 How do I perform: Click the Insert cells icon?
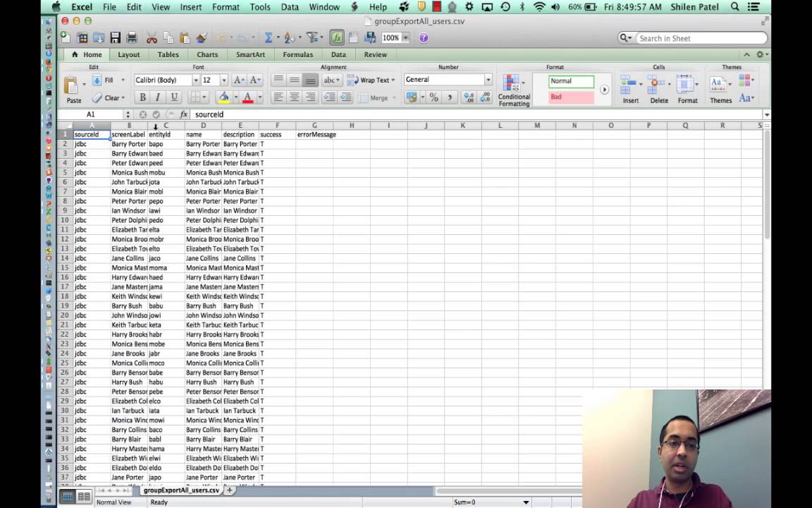(x=628, y=84)
